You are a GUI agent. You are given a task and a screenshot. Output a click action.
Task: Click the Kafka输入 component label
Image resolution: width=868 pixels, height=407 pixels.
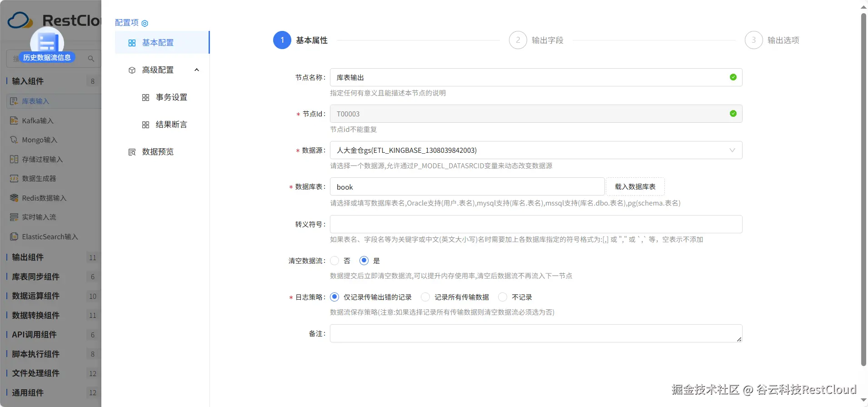pyautogui.click(x=38, y=121)
